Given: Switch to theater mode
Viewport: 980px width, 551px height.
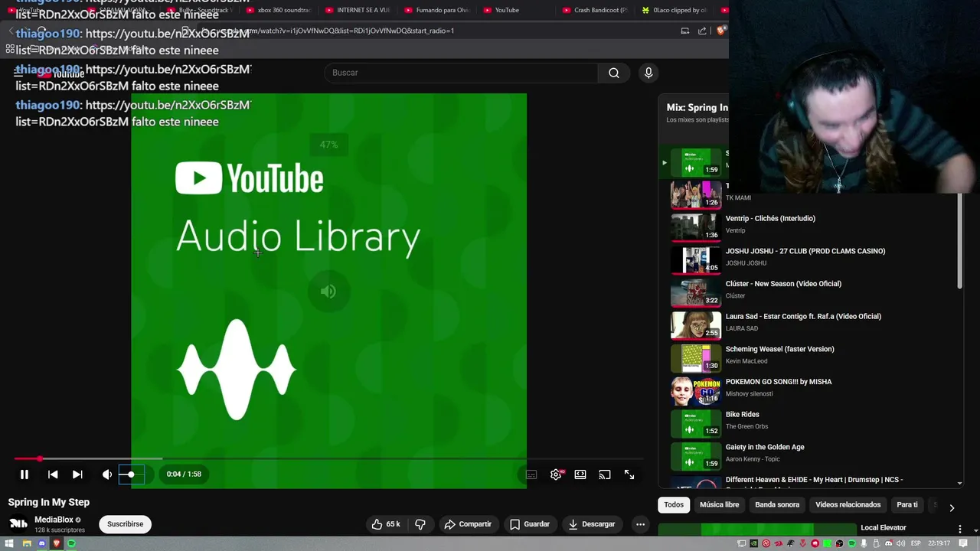Looking at the screenshot, I should tap(580, 474).
